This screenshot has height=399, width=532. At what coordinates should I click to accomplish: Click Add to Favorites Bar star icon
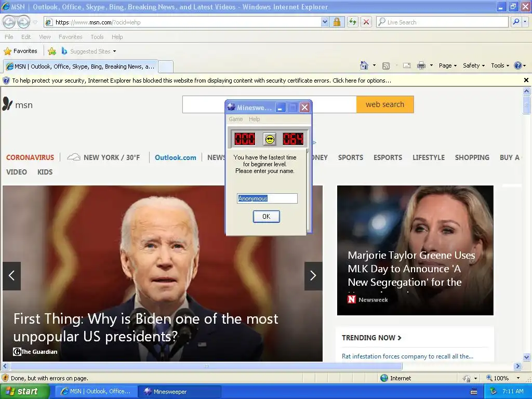click(x=52, y=51)
